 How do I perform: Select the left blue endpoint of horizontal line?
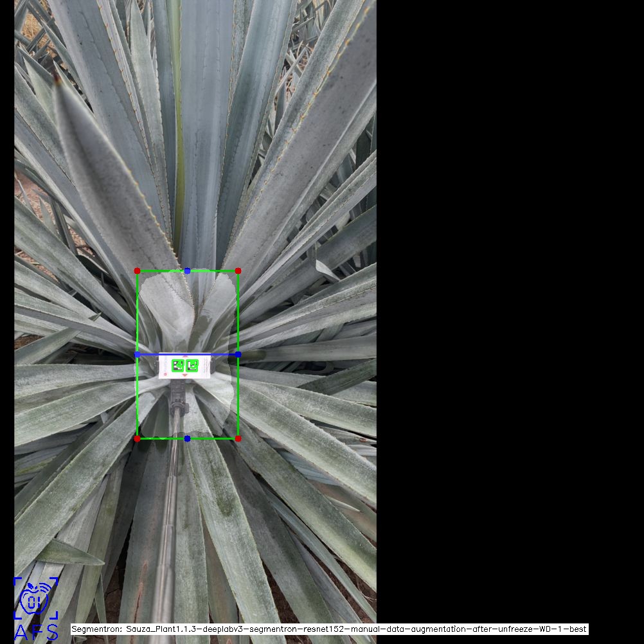coord(137,354)
